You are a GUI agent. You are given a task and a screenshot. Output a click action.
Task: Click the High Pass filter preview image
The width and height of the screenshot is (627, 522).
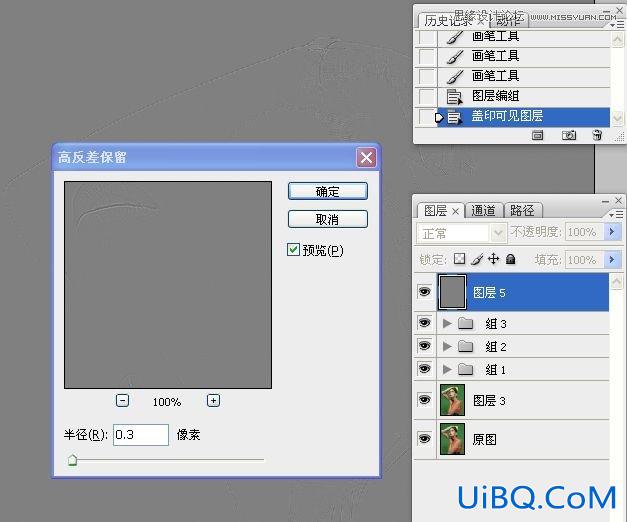168,285
